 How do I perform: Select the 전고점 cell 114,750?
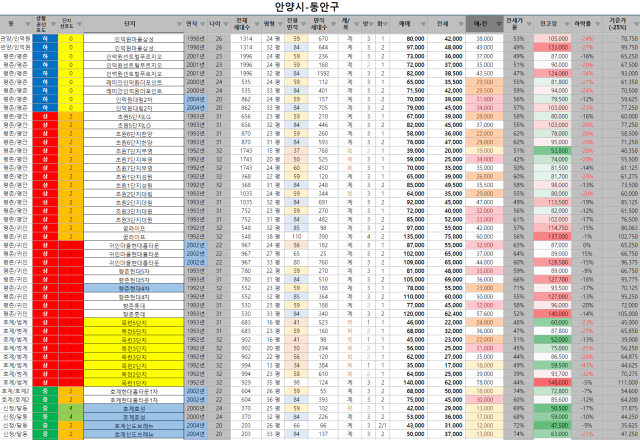coord(552,228)
